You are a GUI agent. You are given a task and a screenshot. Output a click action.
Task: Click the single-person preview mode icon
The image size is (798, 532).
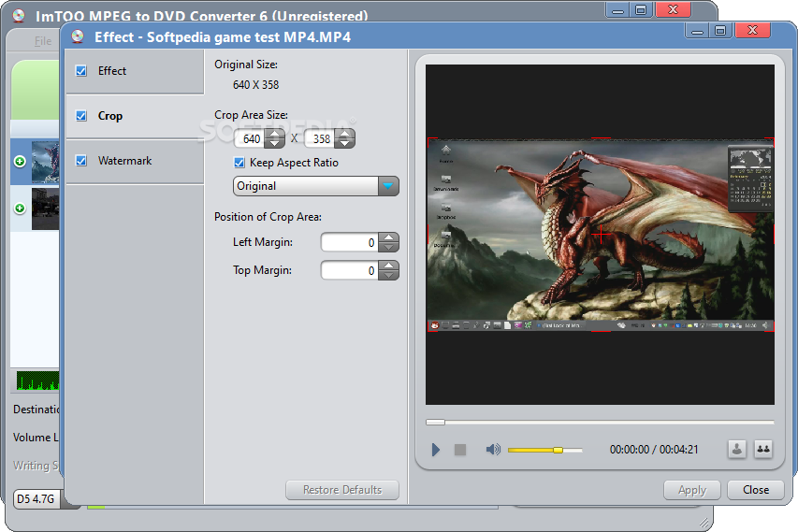click(736, 449)
